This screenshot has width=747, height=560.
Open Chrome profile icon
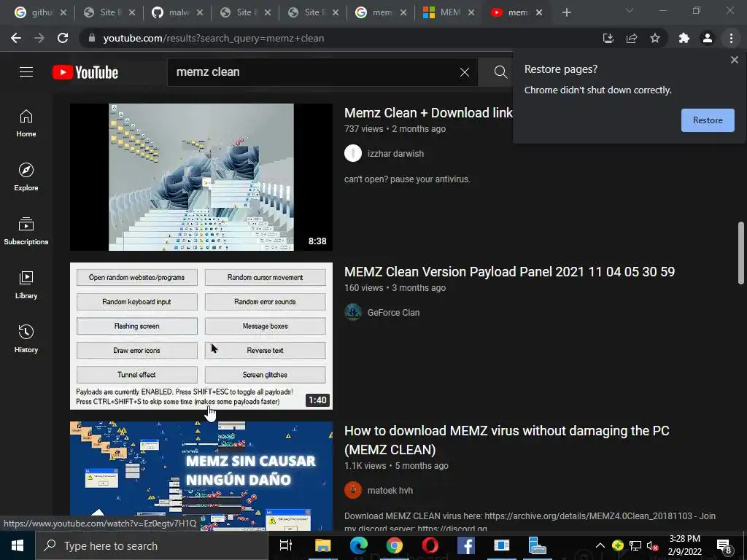(x=708, y=38)
